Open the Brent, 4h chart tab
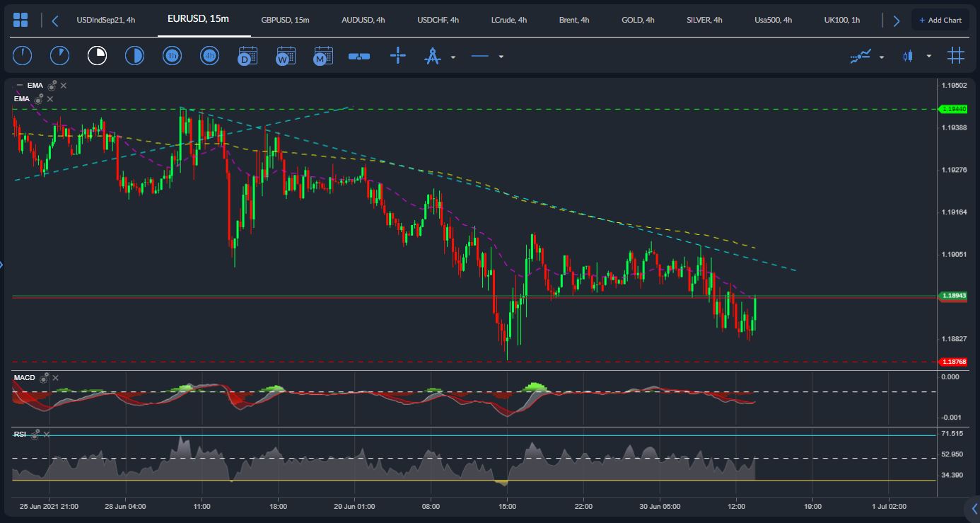This screenshot has width=980, height=523. coord(574,20)
